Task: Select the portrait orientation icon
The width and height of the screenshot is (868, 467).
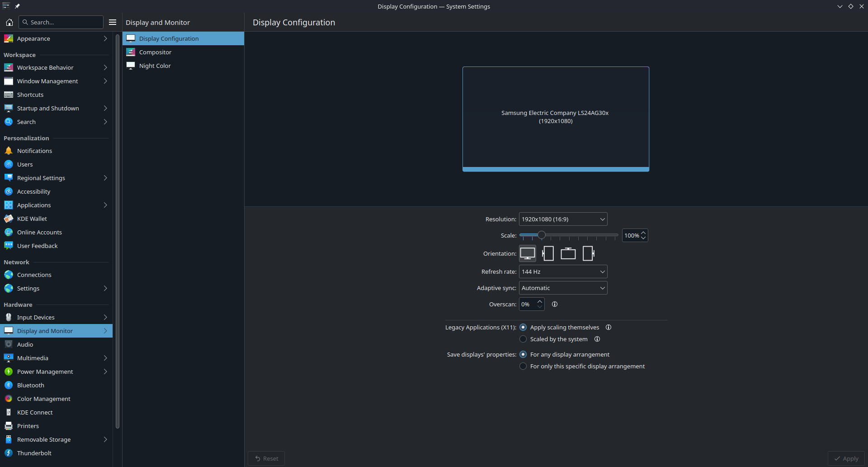Action: (548, 253)
